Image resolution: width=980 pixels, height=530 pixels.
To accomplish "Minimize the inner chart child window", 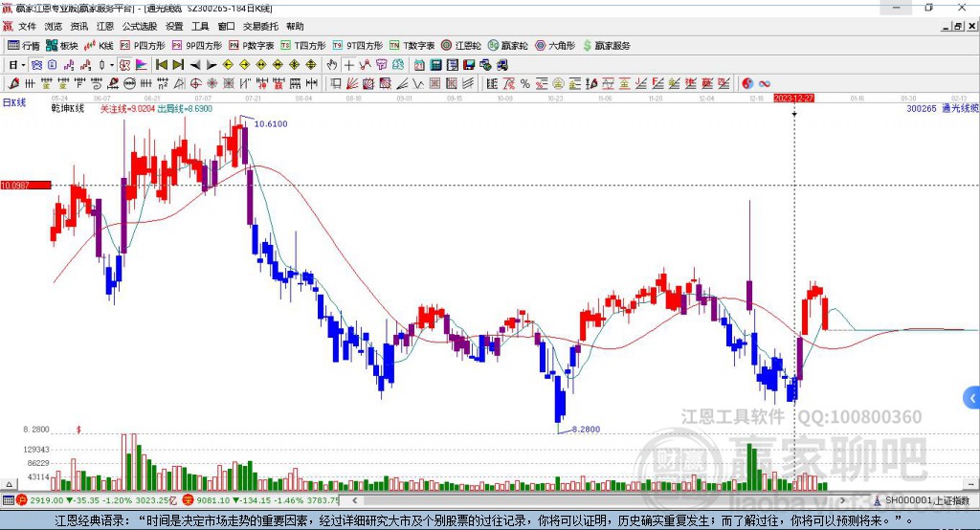I will tap(947, 26).
